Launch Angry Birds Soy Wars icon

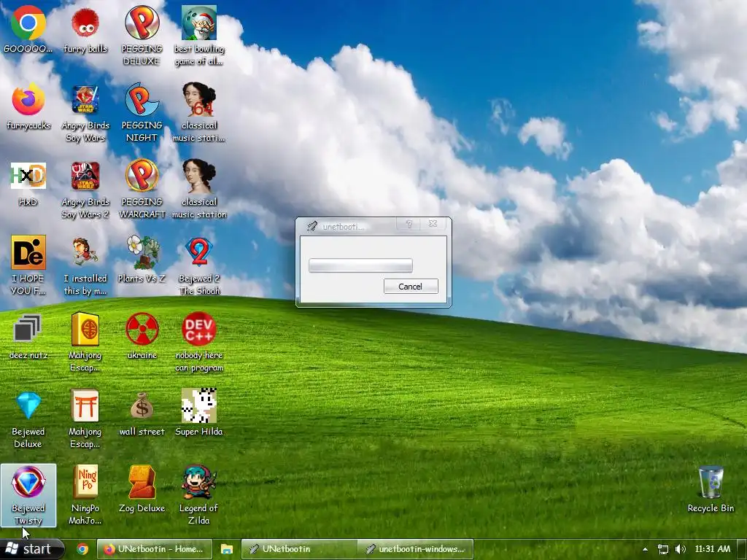pyautogui.click(x=85, y=112)
